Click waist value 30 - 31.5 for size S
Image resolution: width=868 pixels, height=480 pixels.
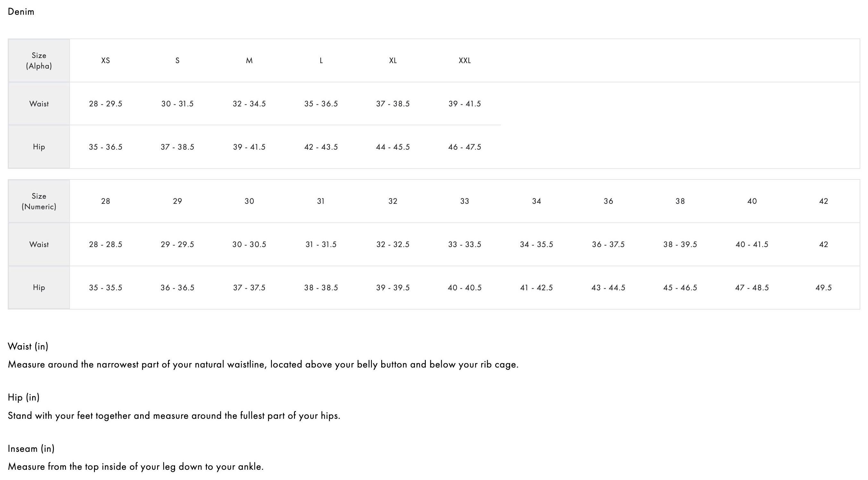(x=177, y=104)
